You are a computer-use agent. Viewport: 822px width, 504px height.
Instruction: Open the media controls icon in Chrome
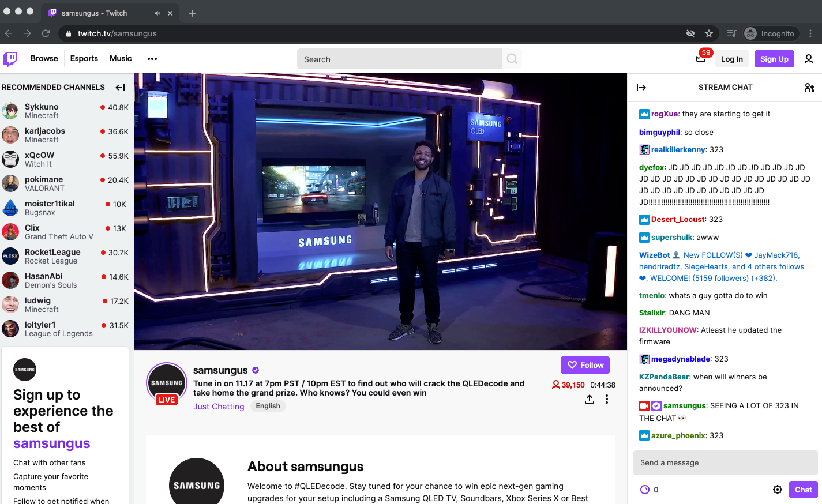click(731, 33)
